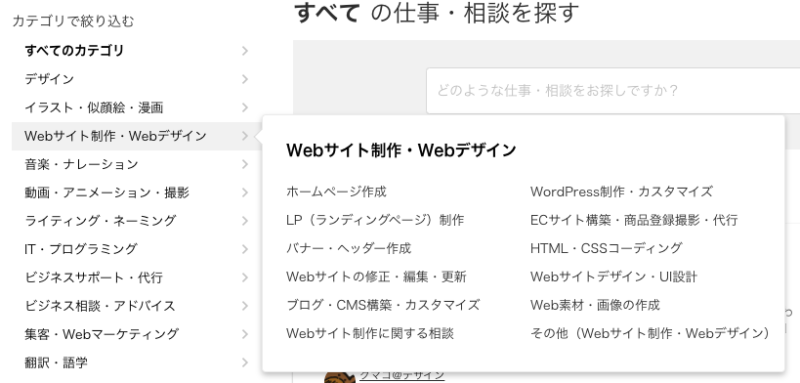This screenshot has width=800, height=383.
Task: Expand chevron beside Webサイト制作・Webデザイン sidebar row
Action: click(245, 136)
